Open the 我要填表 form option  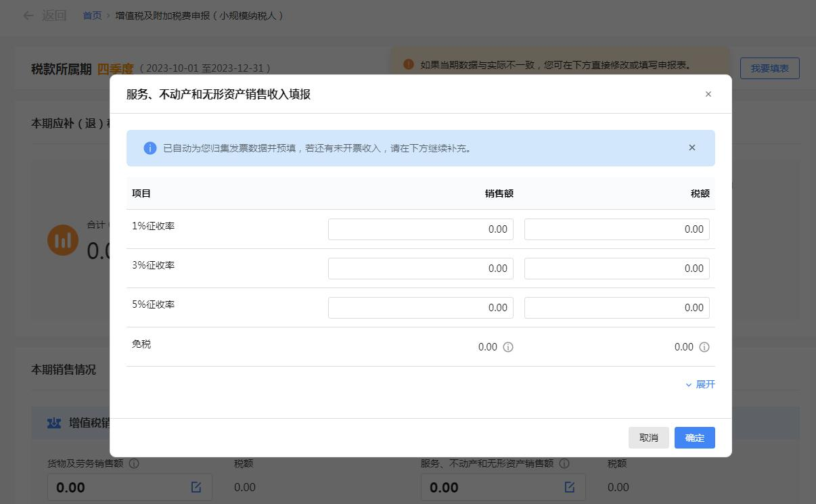click(769, 68)
